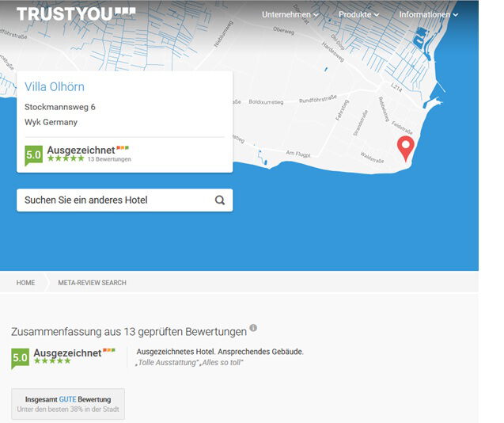Click the quote 'Tolle Ausstattung'
The image size is (504, 423).
point(167,363)
